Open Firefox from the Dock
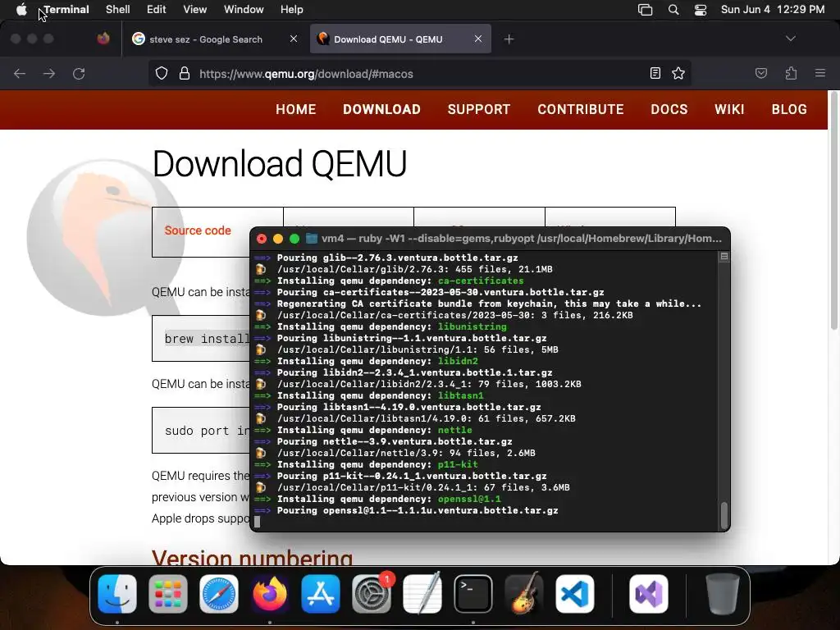This screenshot has height=630, width=840. point(269,594)
